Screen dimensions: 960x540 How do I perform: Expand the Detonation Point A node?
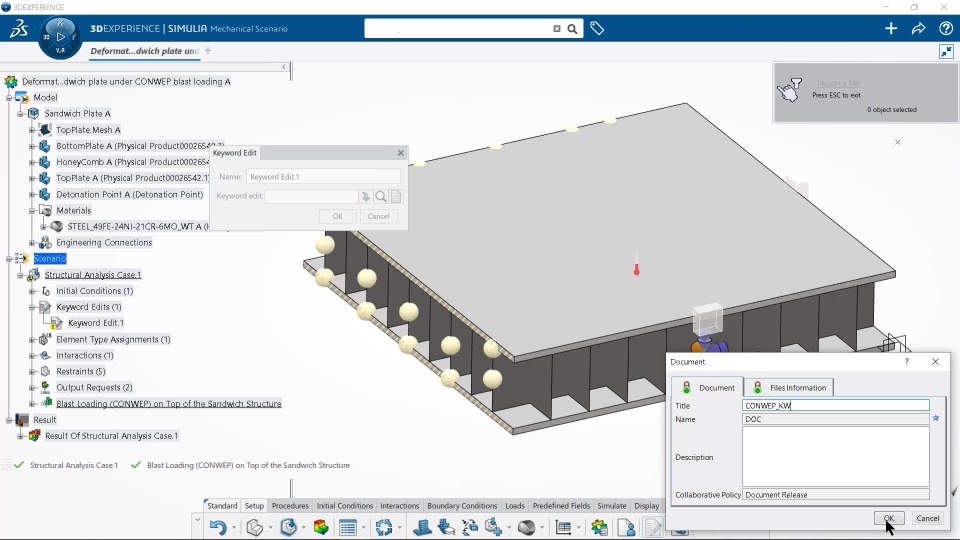[32, 195]
